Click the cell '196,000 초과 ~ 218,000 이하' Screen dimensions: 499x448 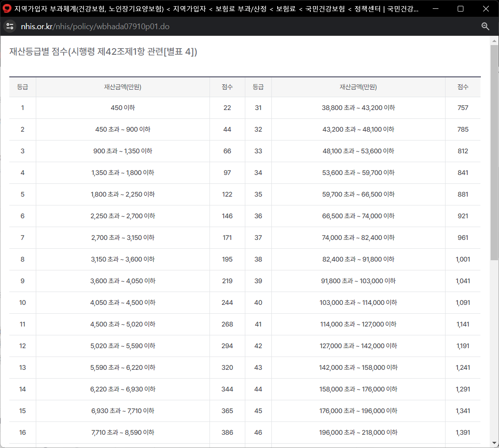point(358,433)
